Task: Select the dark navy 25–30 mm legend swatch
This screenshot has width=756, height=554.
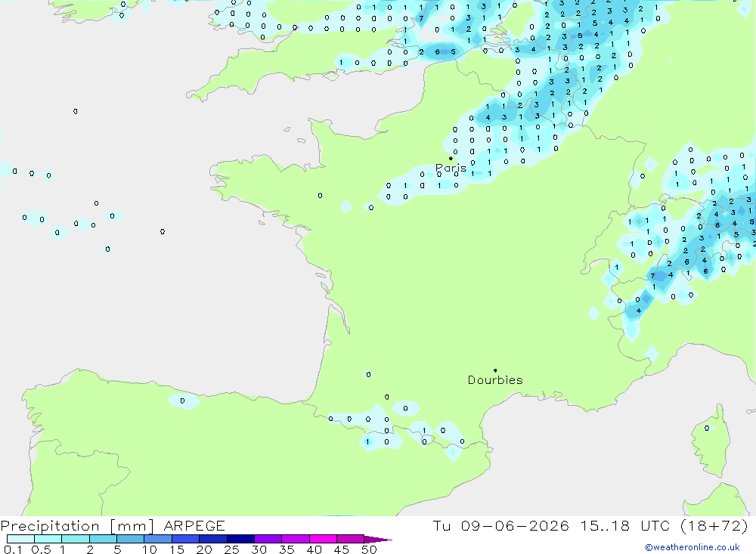Action: pos(240,539)
